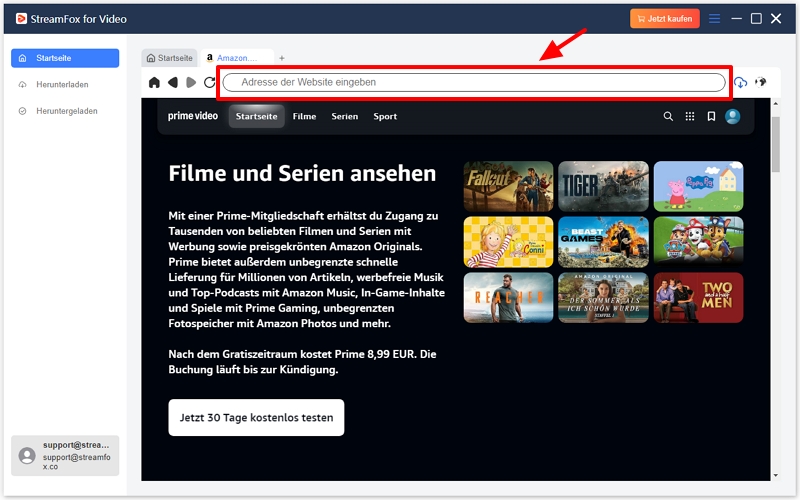Viewport: 800px width, 500px height.
Task: Open the Fallout thumbnail
Action: click(x=508, y=186)
